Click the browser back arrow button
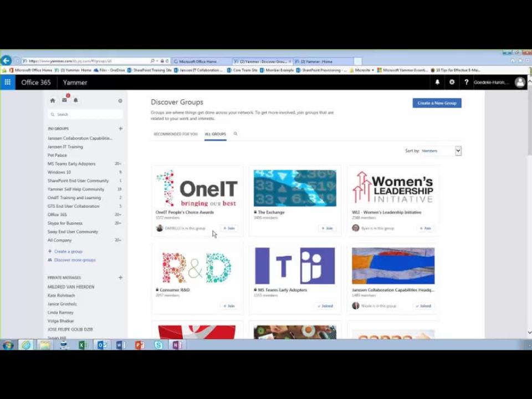Screen dimensions: 532x399 pyautogui.click(x=6, y=61)
